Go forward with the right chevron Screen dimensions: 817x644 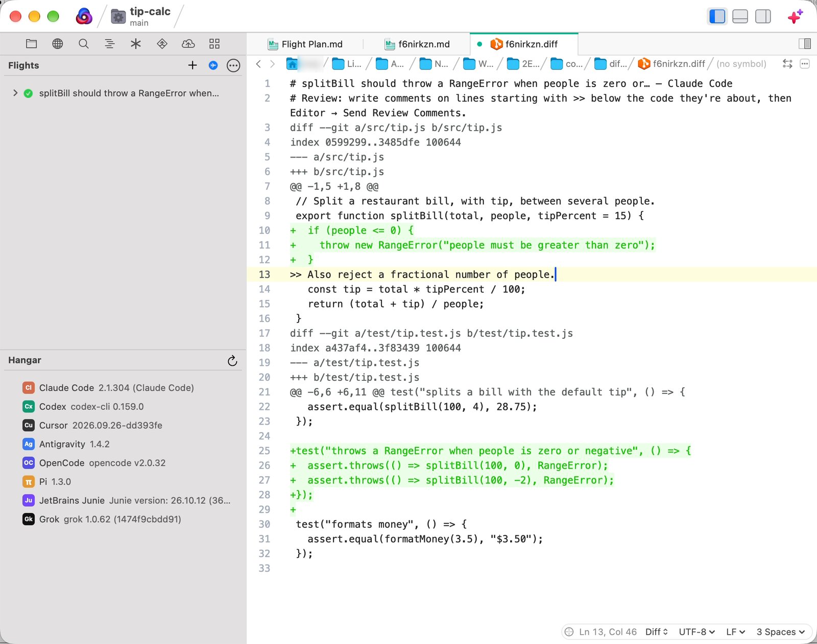click(273, 64)
